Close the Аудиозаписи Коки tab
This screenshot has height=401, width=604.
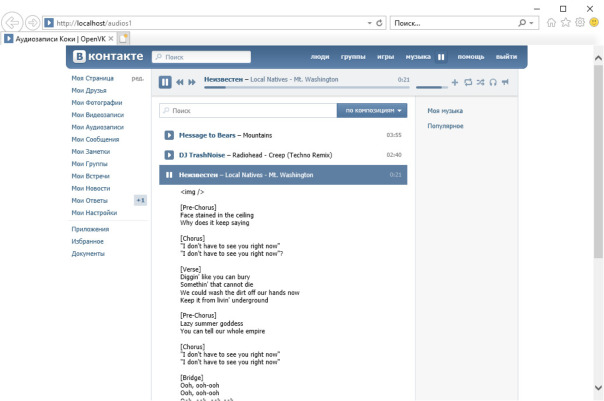[111, 39]
